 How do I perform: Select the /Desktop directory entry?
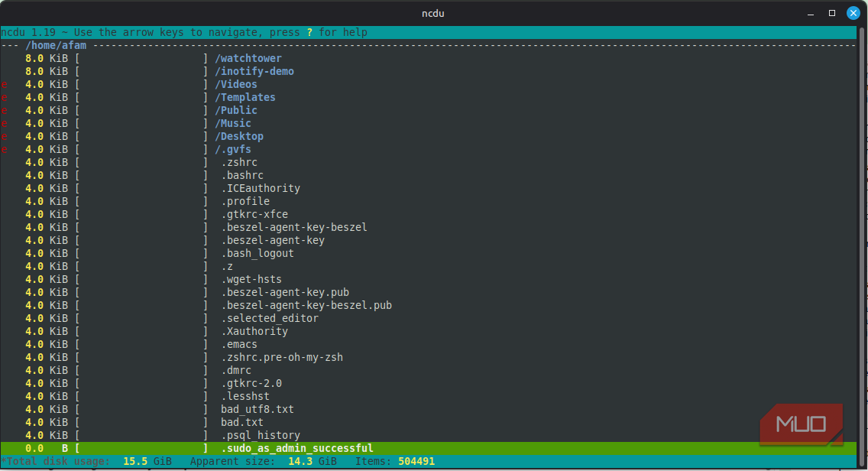coord(239,136)
